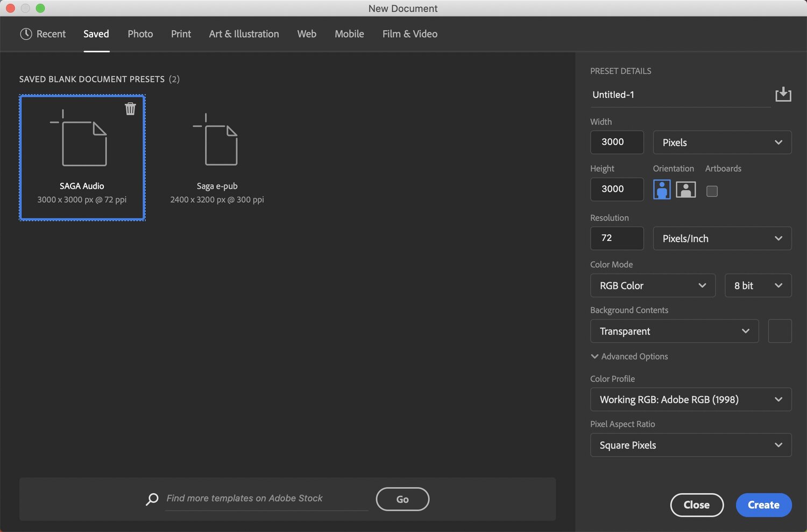This screenshot has width=807, height=532.
Task: Click the save document preset icon
Action: click(x=783, y=94)
